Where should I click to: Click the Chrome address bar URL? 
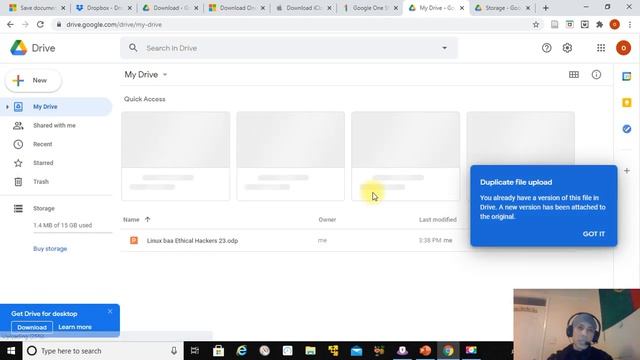(114, 24)
